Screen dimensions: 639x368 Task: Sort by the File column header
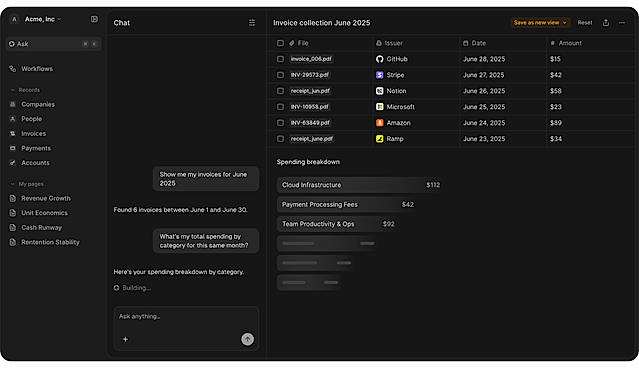pos(299,43)
